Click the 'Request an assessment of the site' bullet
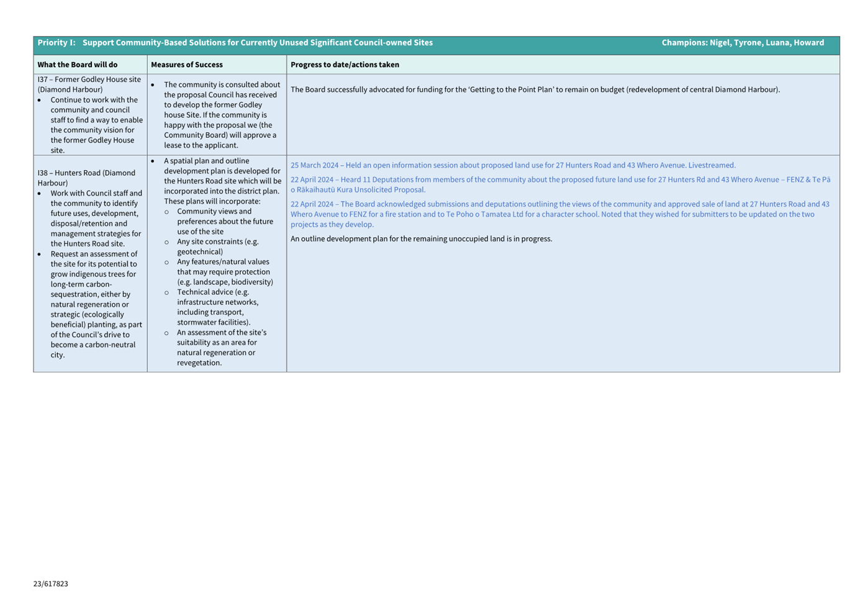 click(96, 304)
